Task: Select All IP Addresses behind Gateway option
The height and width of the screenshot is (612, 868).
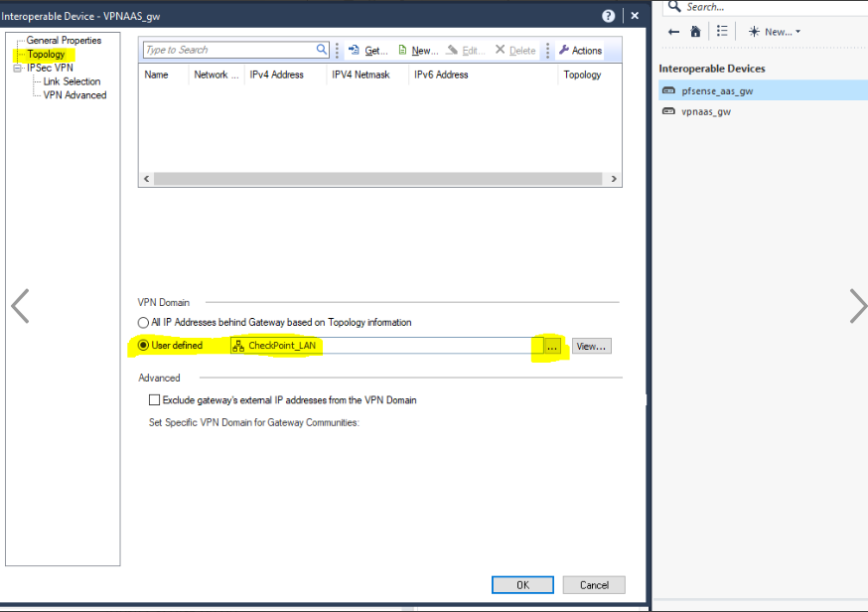Action: (144, 323)
